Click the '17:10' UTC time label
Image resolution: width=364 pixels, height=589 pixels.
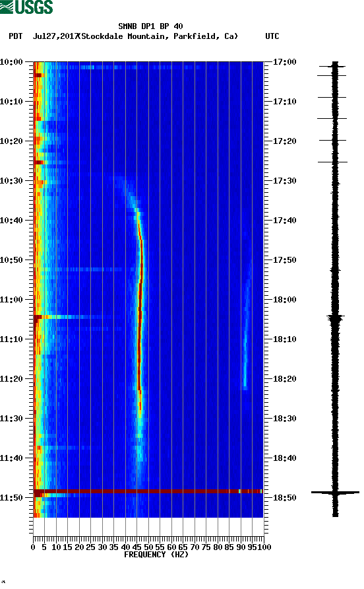284,102
